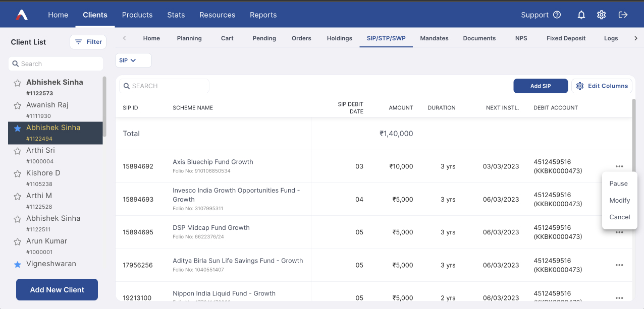Click the client list scrollbar

[104, 106]
